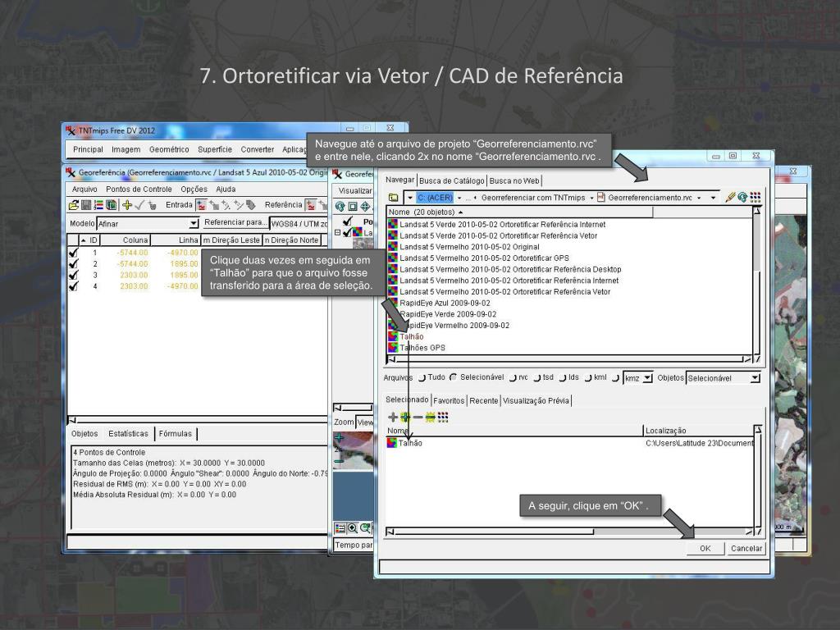Click the object list vertical scrollbar
Viewport: 840px width, 630px height.
[x=757, y=281]
